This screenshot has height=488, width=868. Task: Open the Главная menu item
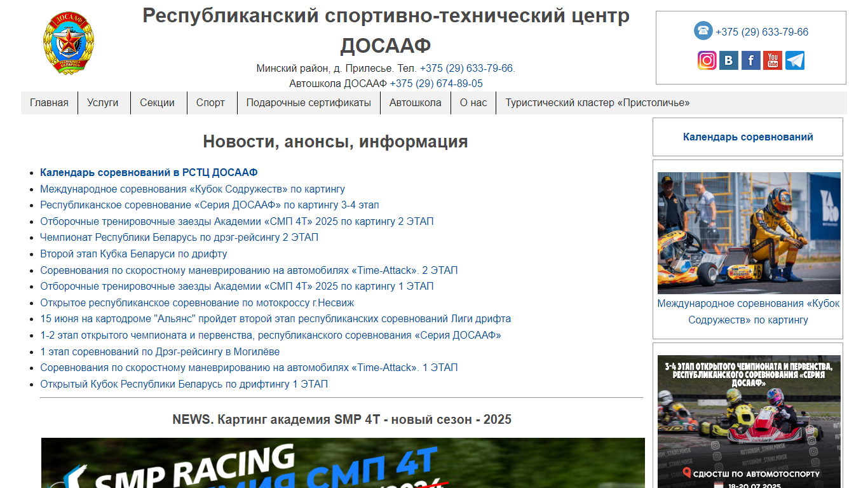coord(49,103)
